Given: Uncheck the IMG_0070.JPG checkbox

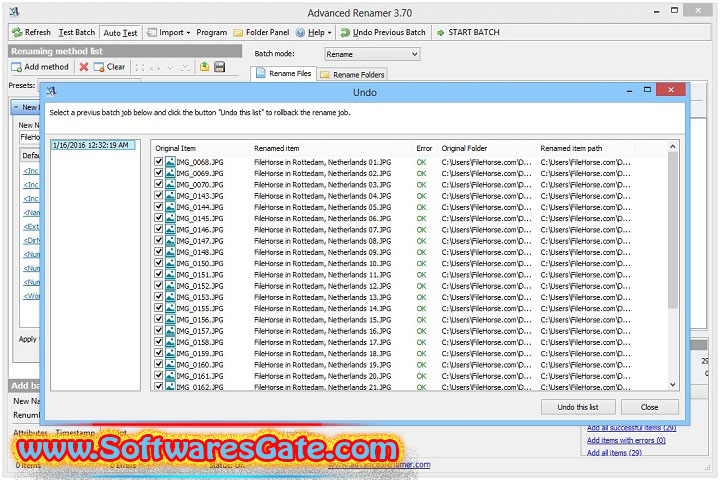Looking at the screenshot, I should [158, 184].
